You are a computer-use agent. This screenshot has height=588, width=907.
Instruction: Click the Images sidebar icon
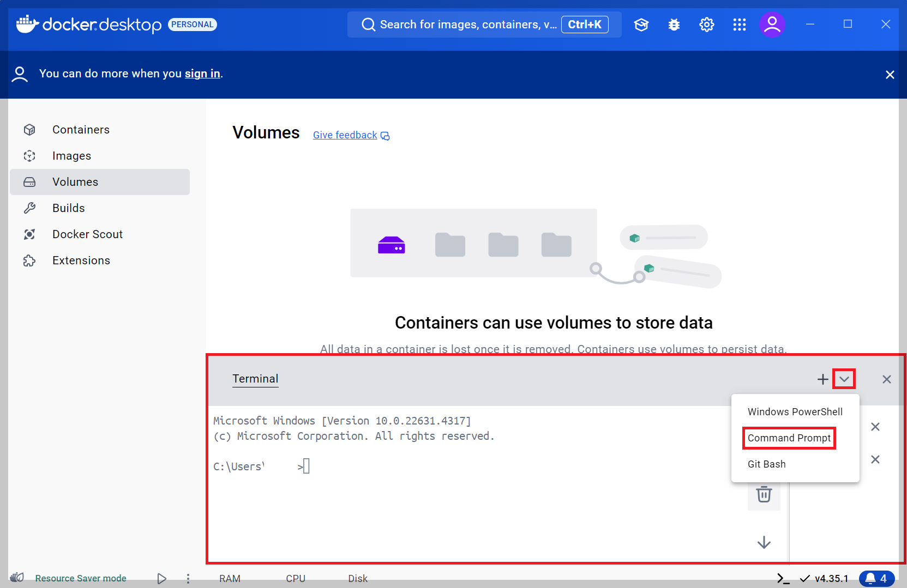pyautogui.click(x=29, y=156)
